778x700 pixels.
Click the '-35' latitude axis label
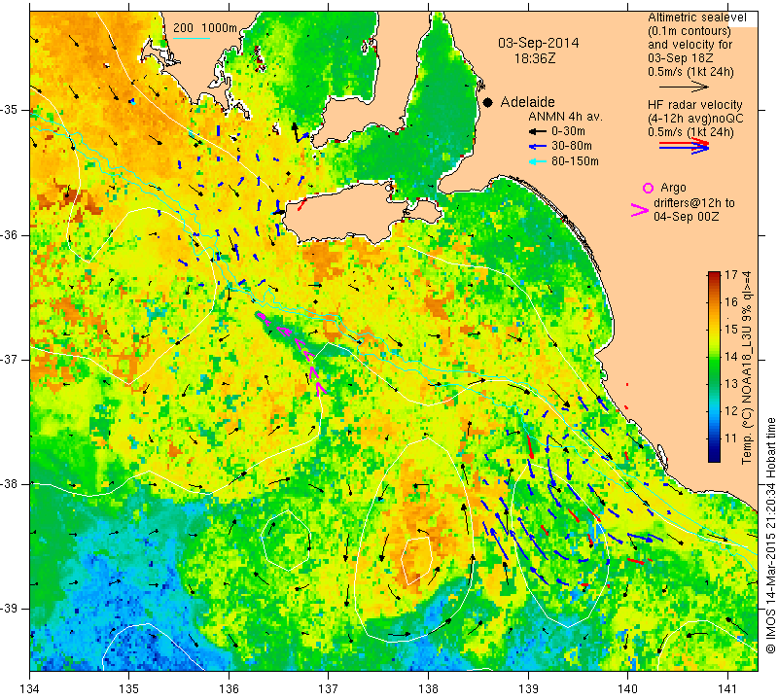10,110
